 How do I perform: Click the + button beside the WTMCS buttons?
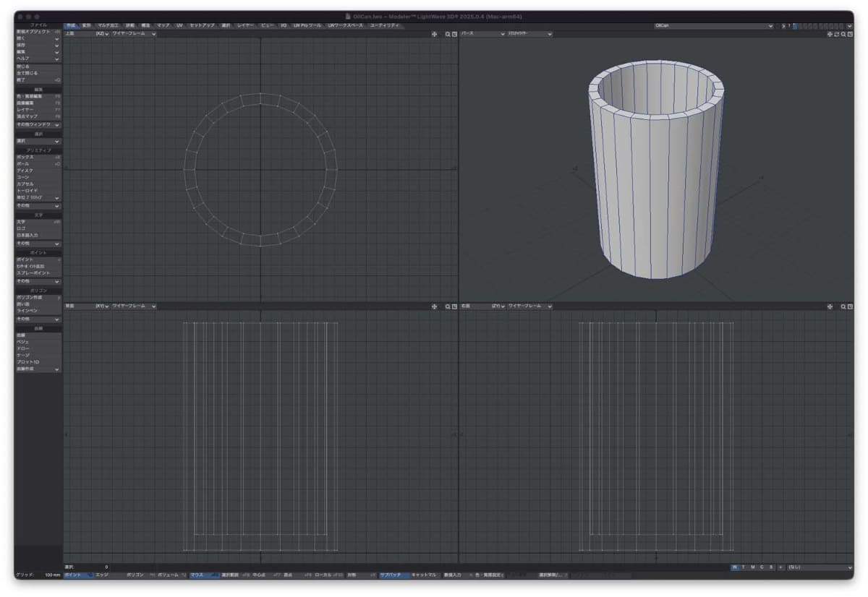[x=780, y=567]
